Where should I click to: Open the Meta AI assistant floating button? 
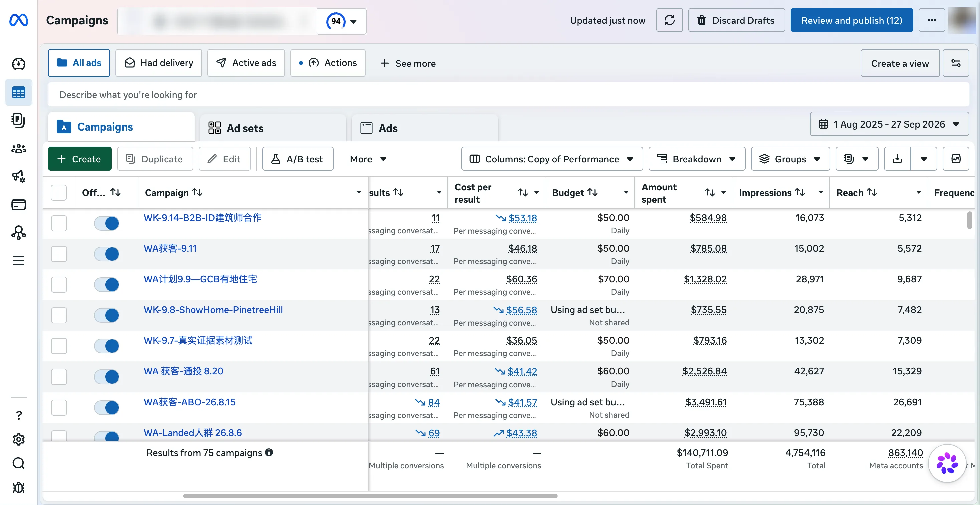pos(947,463)
